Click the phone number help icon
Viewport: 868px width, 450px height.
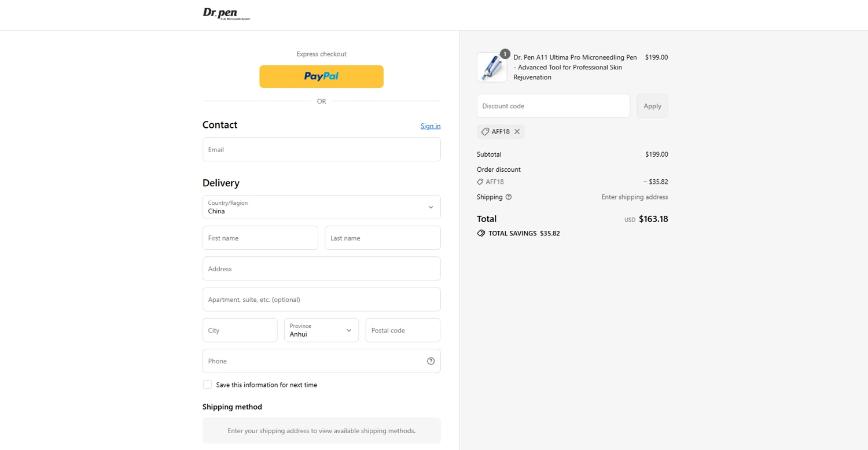click(431, 361)
